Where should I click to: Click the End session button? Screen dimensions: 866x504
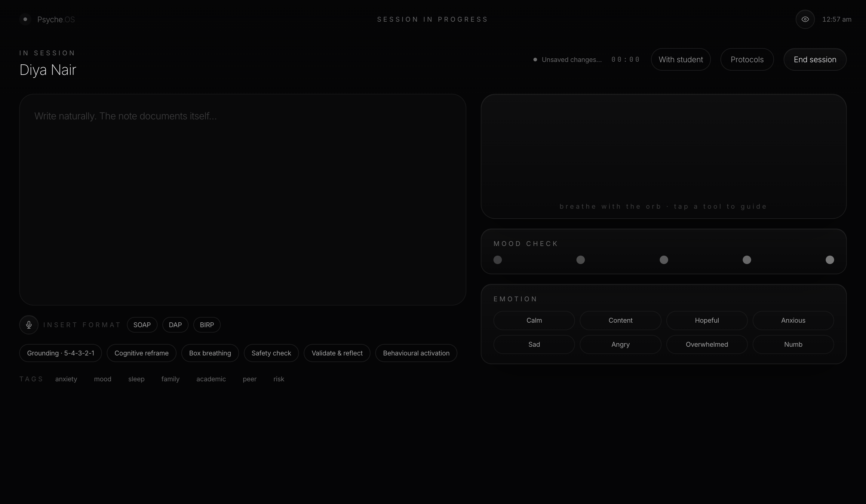coord(815,60)
